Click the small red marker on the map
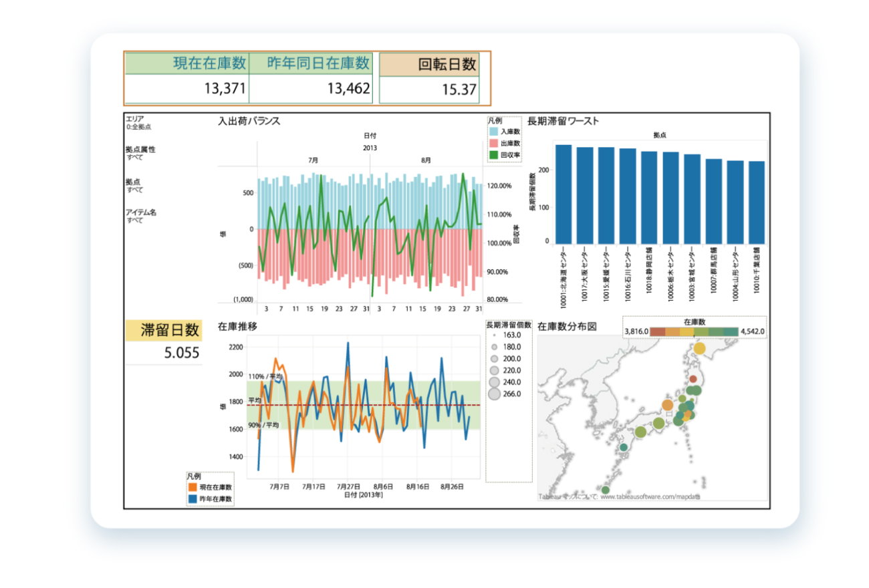Screen dimensions: 869x588 coord(693,380)
